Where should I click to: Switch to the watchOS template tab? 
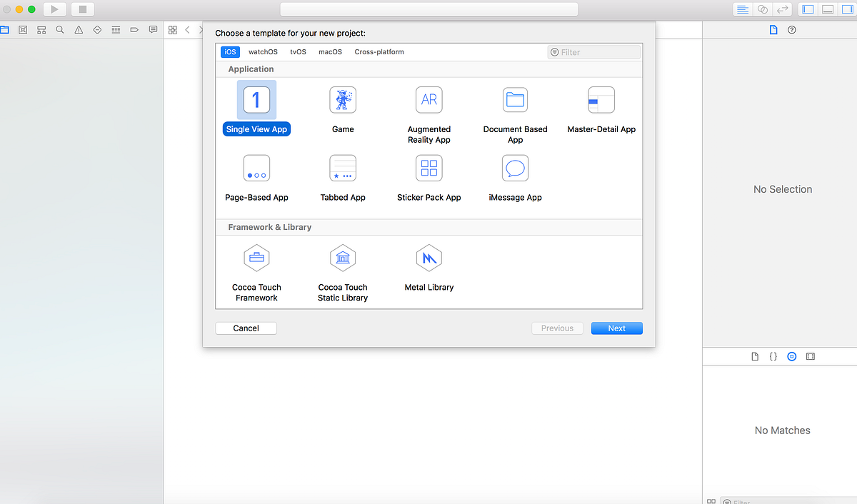(263, 51)
